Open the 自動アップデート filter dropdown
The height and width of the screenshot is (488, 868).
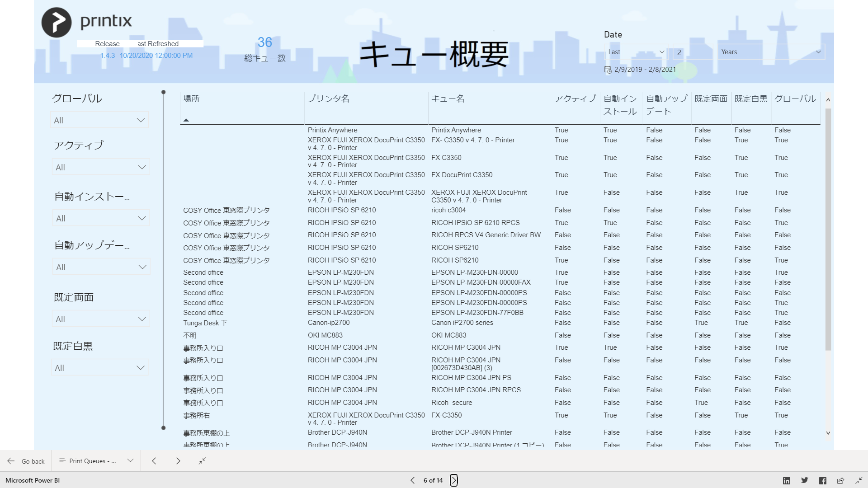point(101,267)
